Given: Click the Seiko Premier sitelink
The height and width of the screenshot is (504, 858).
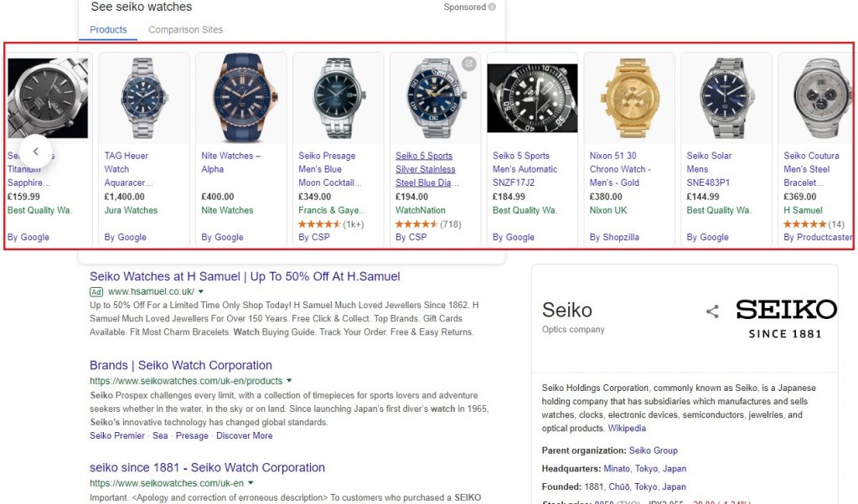Looking at the screenshot, I should click(x=117, y=435).
